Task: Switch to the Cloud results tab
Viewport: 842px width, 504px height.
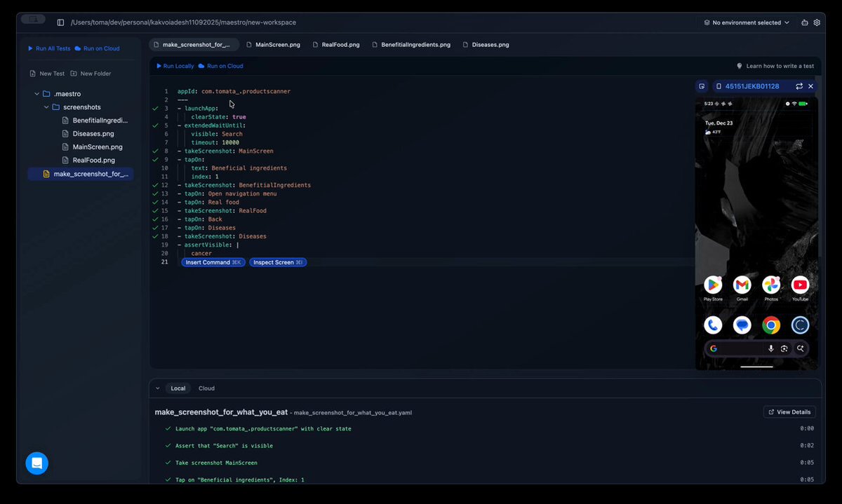Action: [206, 388]
